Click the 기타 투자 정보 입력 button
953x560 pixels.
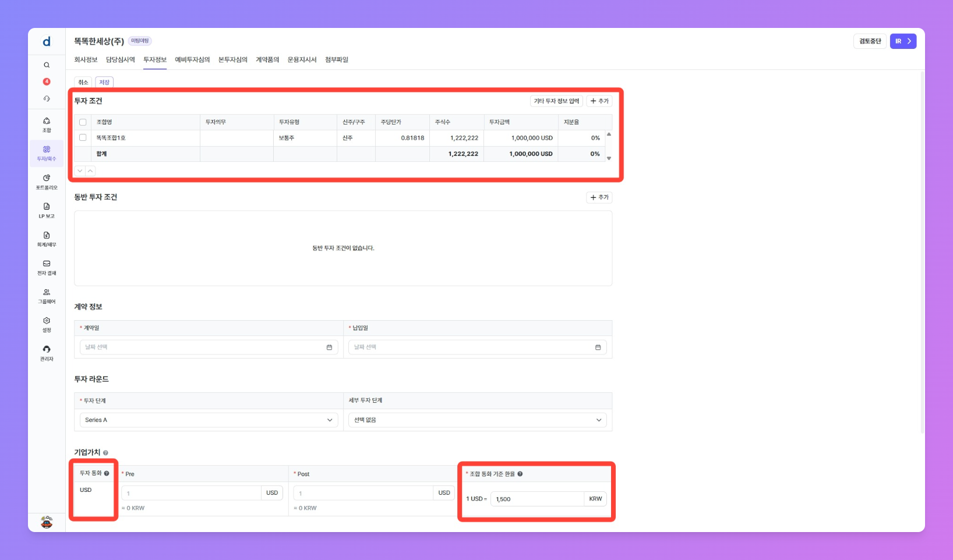(556, 101)
